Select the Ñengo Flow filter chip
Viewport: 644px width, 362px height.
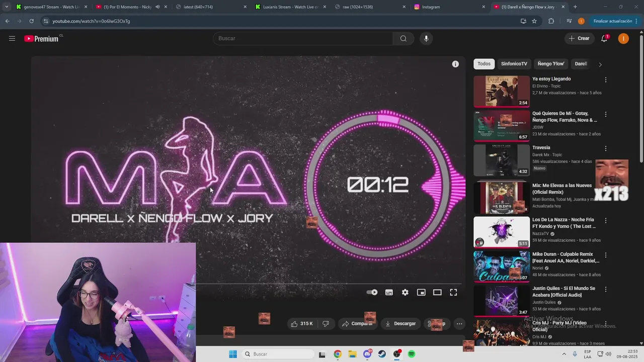[551, 64]
